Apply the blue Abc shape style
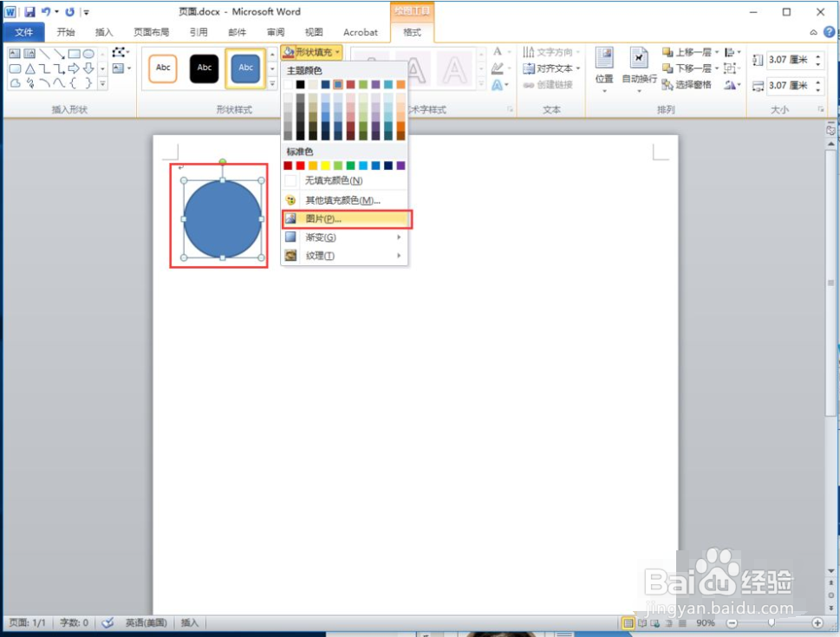Image resolution: width=840 pixels, height=637 pixels. coord(245,68)
